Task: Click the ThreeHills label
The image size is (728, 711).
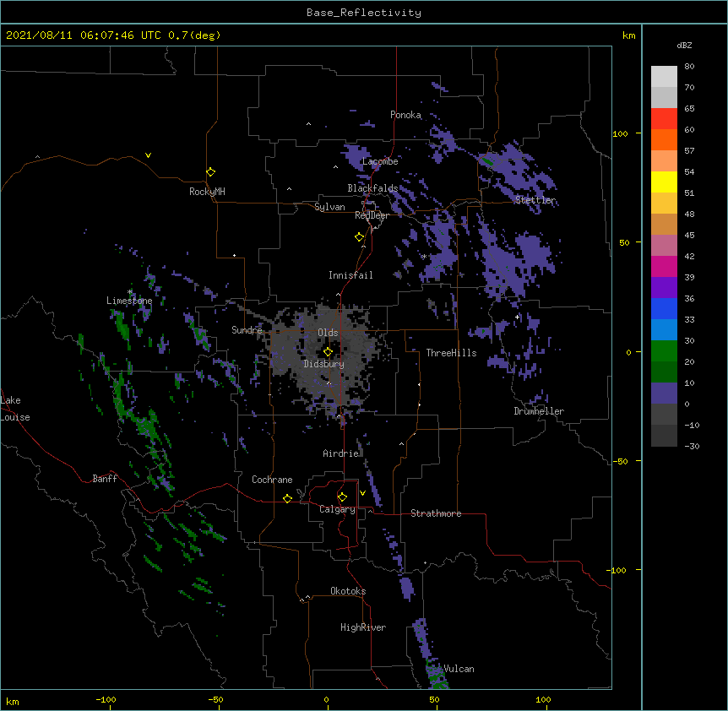Action: 451,353
